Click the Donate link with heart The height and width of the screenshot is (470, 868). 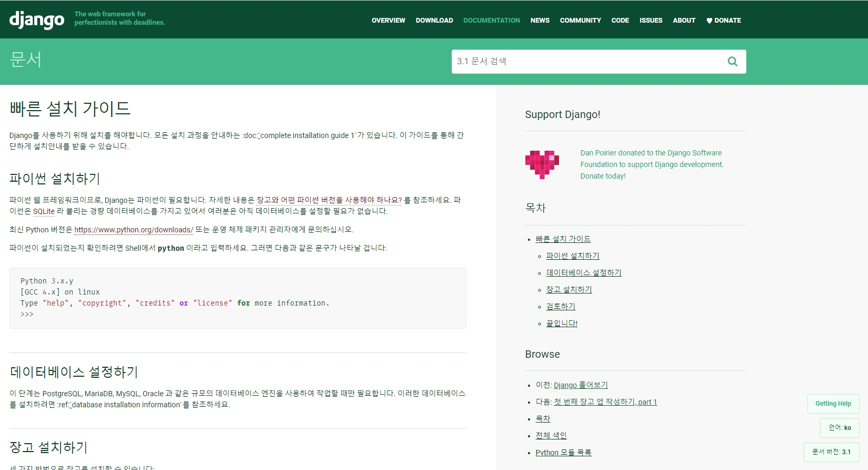[x=724, y=21]
